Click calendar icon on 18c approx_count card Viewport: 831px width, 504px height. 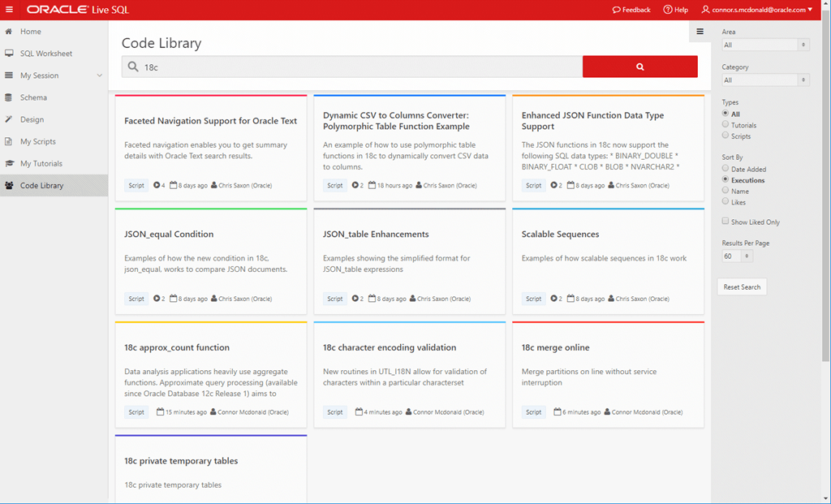(160, 411)
